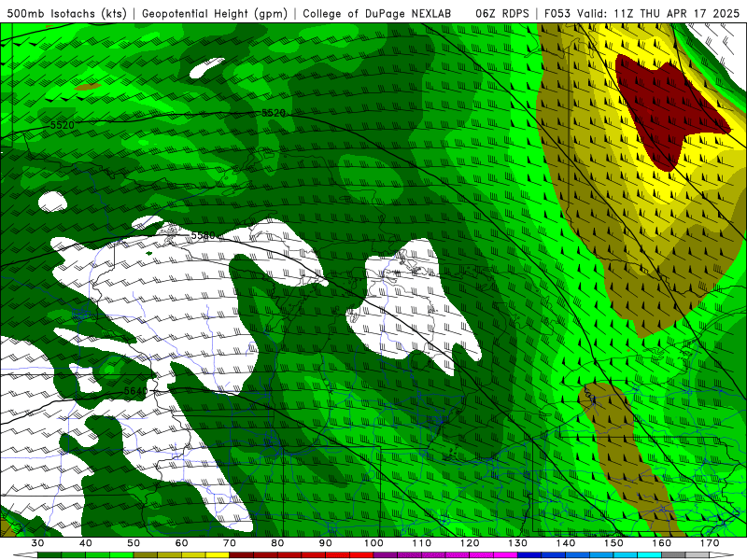Click the 5640 height contour label
The width and height of the screenshot is (747, 560).
coord(135,391)
